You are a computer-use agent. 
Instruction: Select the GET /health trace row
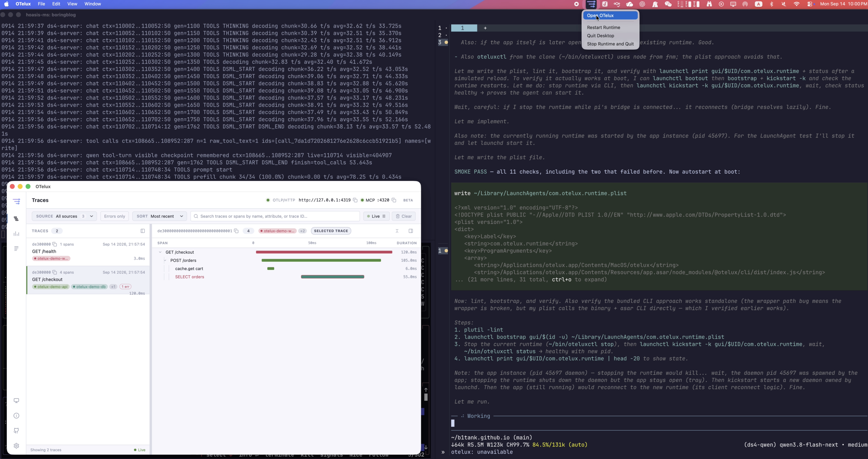pyautogui.click(x=88, y=252)
